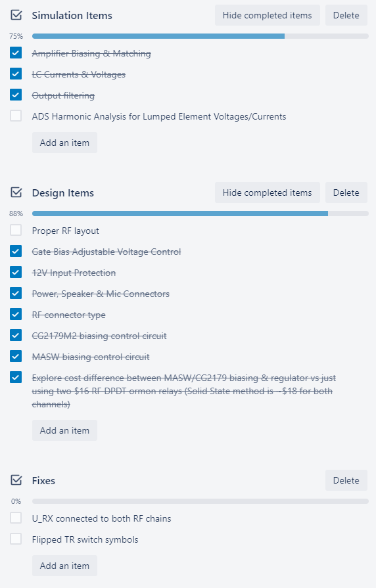This screenshot has height=588, width=376.
Task: Click the Simulation Items 75% progress bar
Action: pos(200,36)
